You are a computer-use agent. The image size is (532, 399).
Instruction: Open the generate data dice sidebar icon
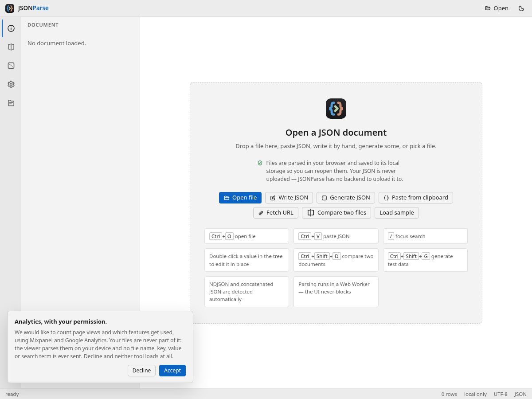click(11, 66)
